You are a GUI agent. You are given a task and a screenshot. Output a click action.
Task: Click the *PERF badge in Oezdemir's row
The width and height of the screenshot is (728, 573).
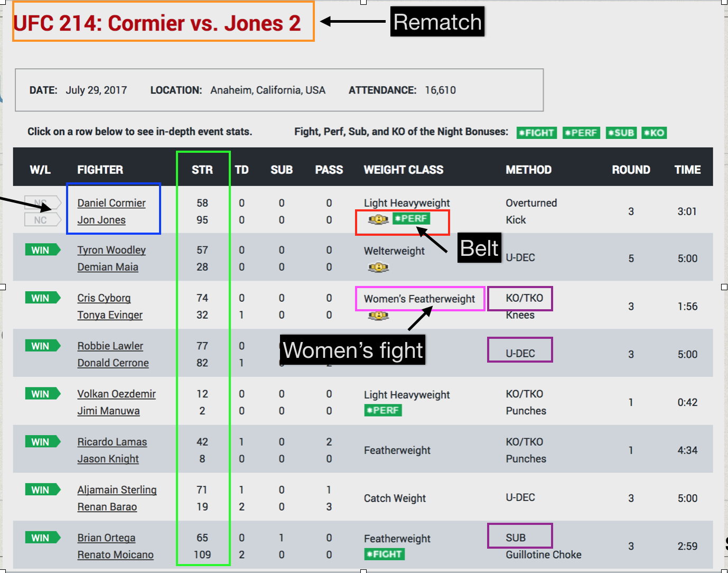[x=383, y=410]
